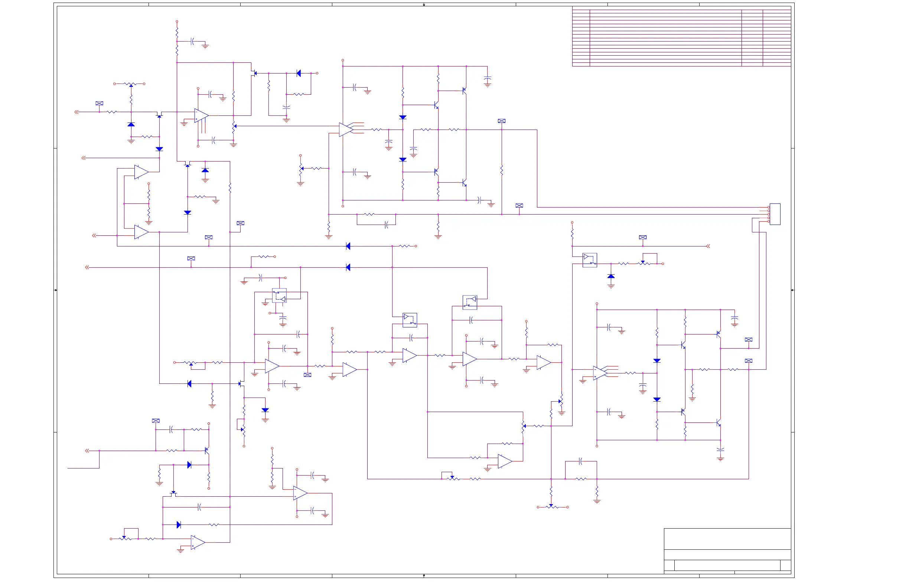Select the test point beside the pin connector wire

pos(519,205)
